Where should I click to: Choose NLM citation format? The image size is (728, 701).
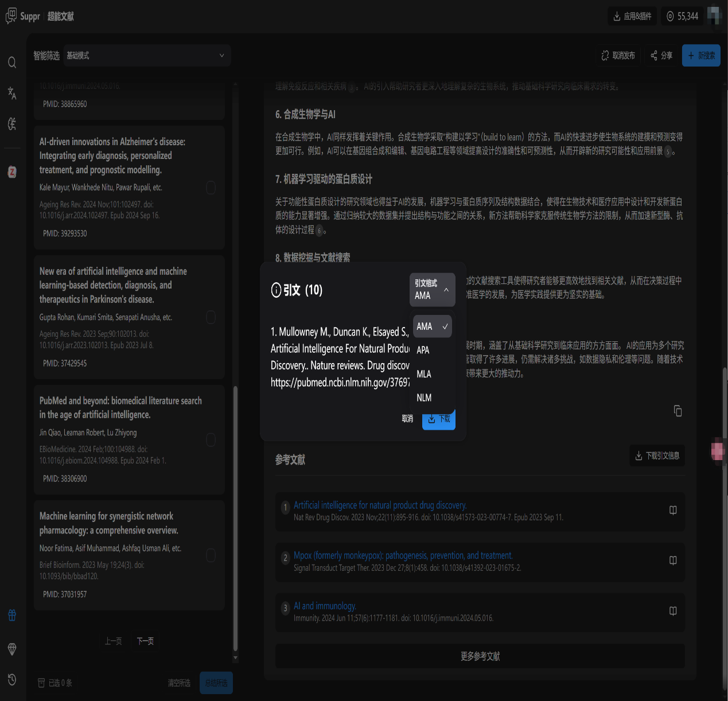424,398
